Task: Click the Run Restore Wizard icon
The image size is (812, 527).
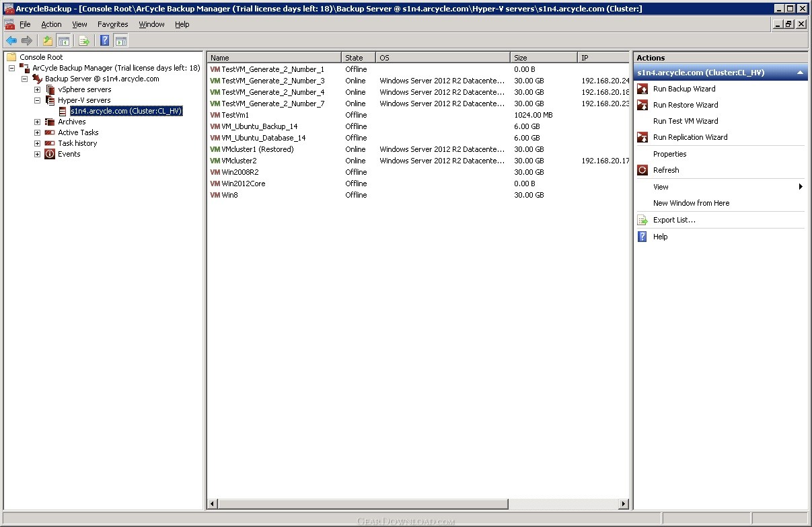Action: [x=642, y=105]
